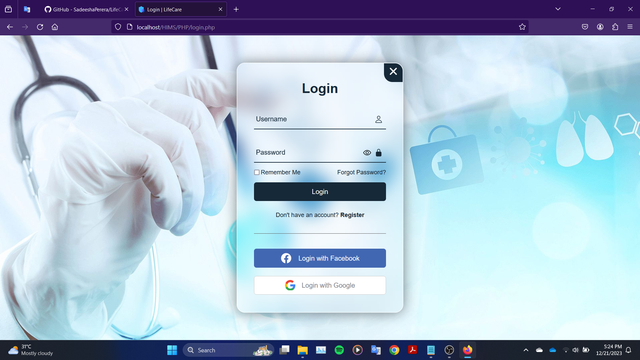Image resolution: width=640 pixels, height=360 pixels.
Task: Submit with the dark Login button
Action: click(320, 192)
